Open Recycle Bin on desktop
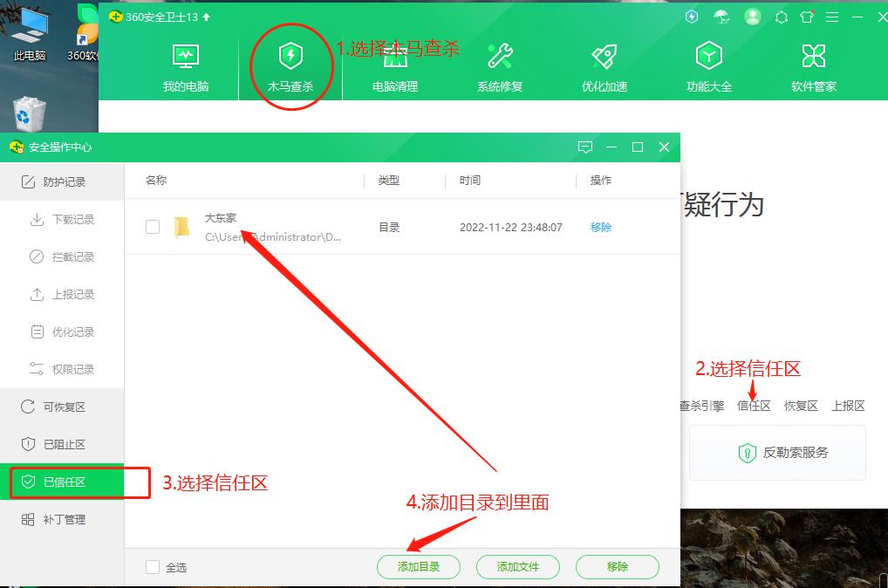 [x=31, y=113]
